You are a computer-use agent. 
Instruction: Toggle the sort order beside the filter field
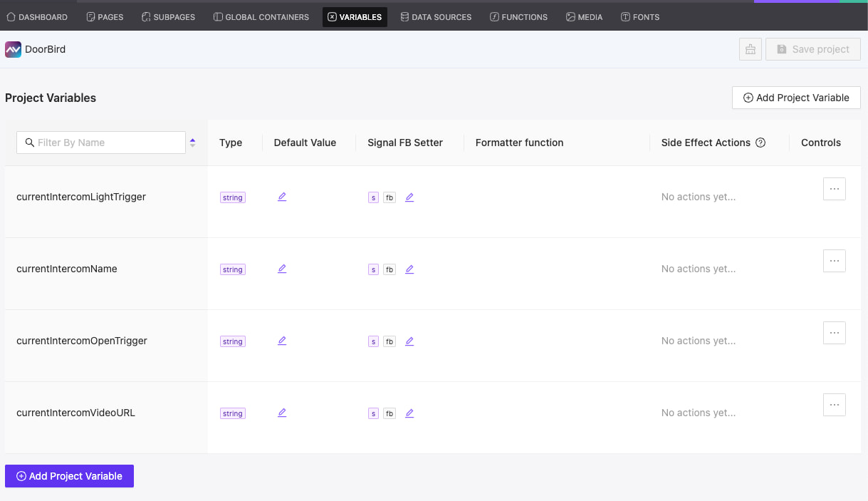coord(192,142)
